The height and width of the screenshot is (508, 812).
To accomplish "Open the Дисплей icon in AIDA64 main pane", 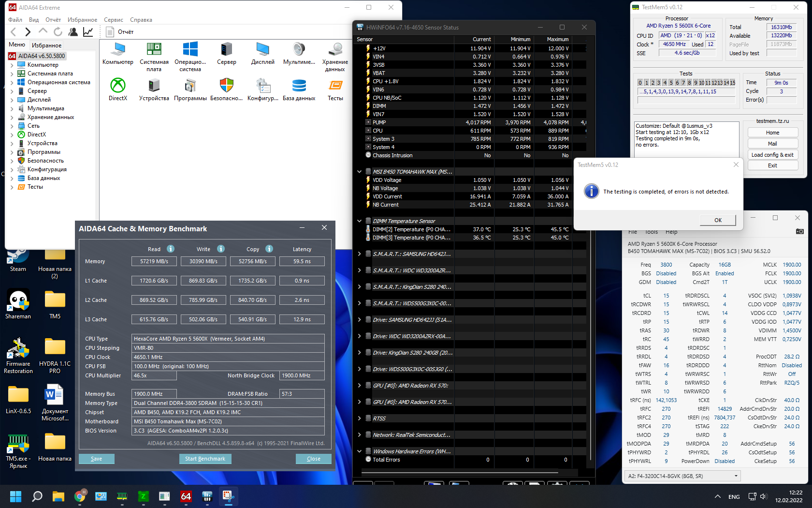I will pos(263,54).
